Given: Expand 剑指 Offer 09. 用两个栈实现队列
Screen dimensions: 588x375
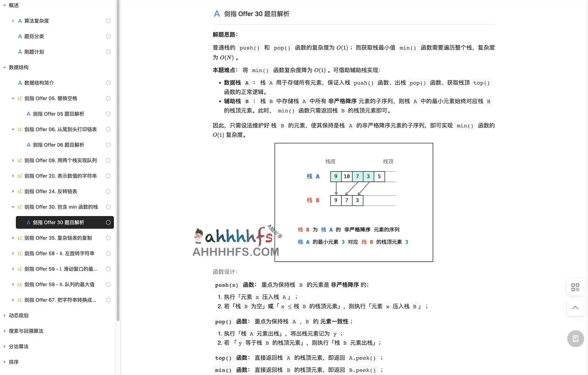Looking at the screenshot, I should (13, 160).
